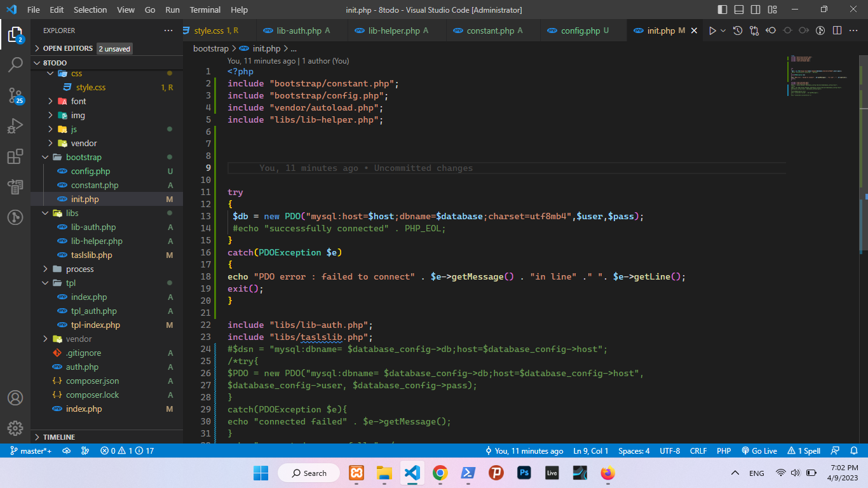868x488 pixels.
Task: Click the synchronize changes cloud icon
Action: (66, 451)
